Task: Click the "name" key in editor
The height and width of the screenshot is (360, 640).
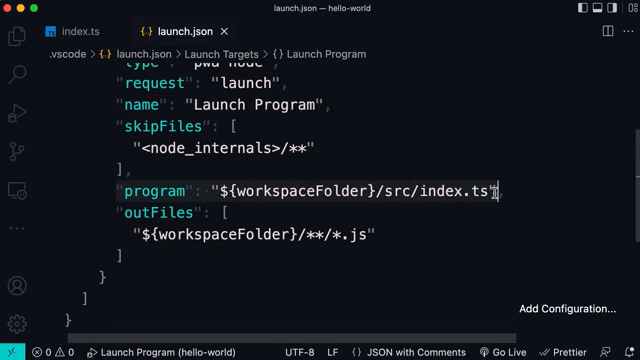Action: pyautogui.click(x=142, y=105)
